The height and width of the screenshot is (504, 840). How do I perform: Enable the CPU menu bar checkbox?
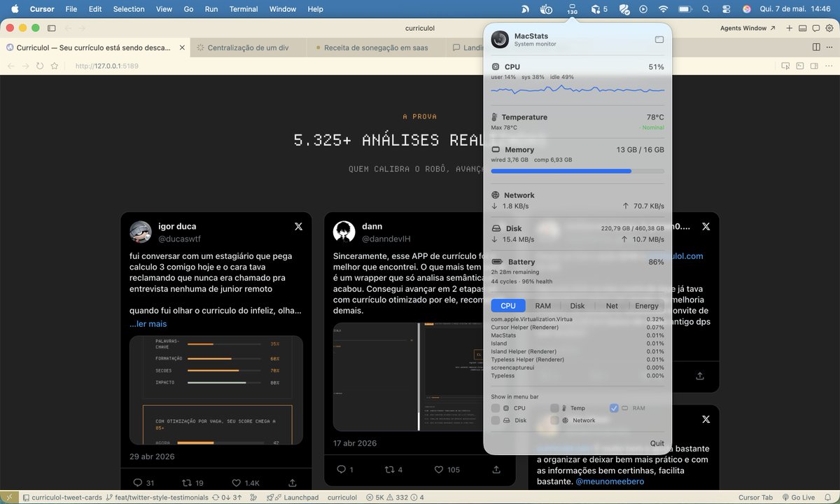[x=496, y=408]
